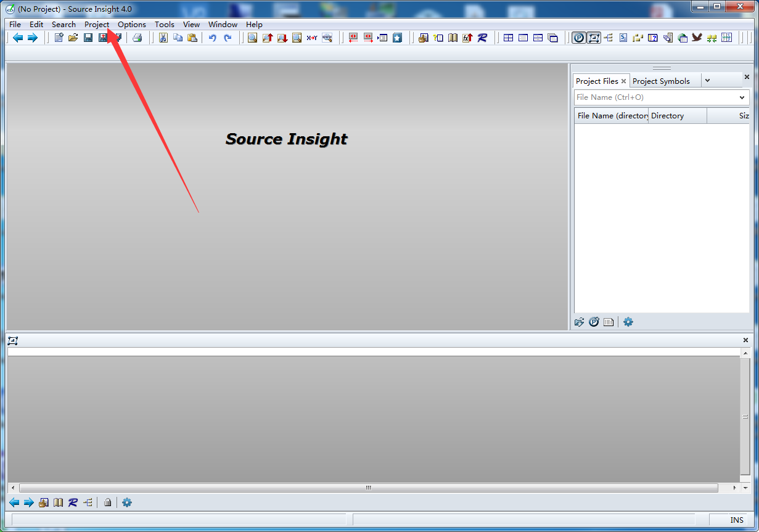Click the Go Forward arrow in the main toolbar
Screen dimensions: 759x532
(x=33, y=38)
